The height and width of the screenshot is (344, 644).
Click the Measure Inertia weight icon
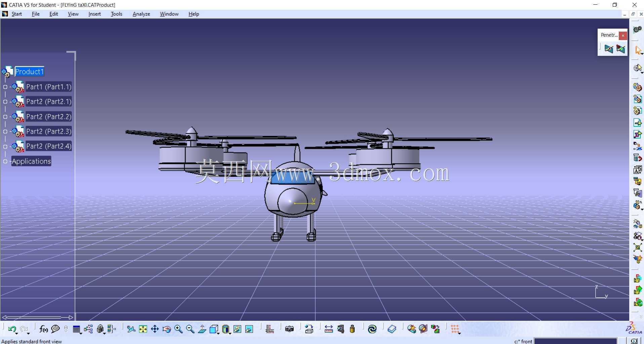(352, 329)
